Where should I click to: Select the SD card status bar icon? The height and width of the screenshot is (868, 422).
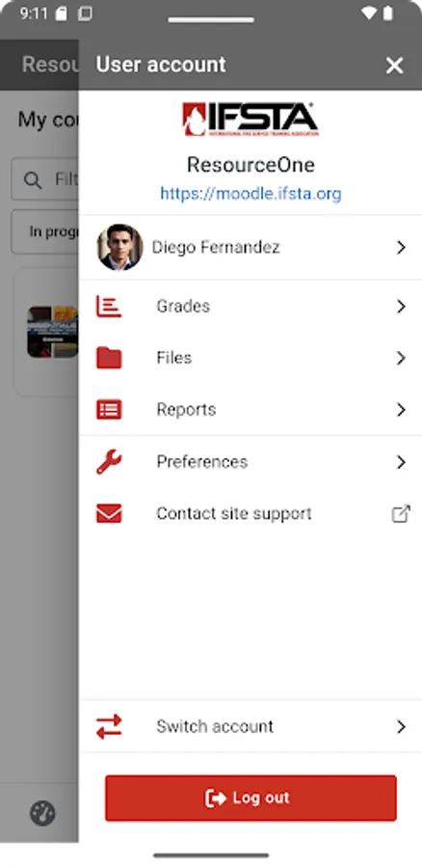click(62, 14)
